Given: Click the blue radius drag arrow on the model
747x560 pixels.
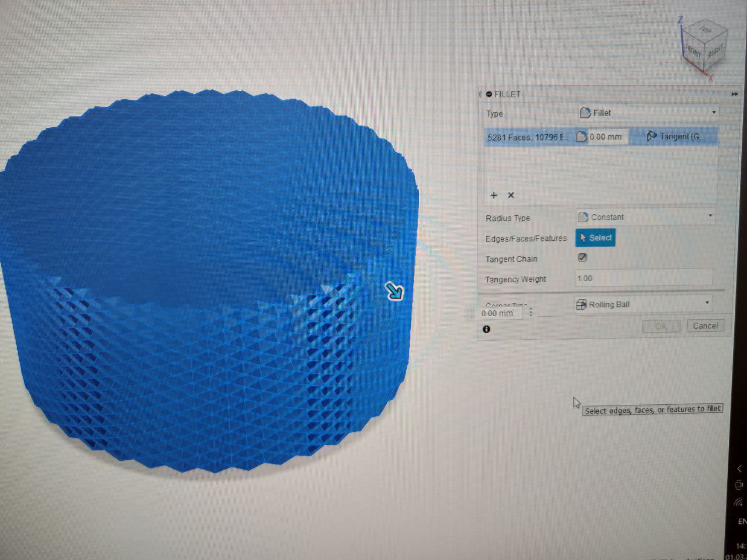Looking at the screenshot, I should pos(395,290).
